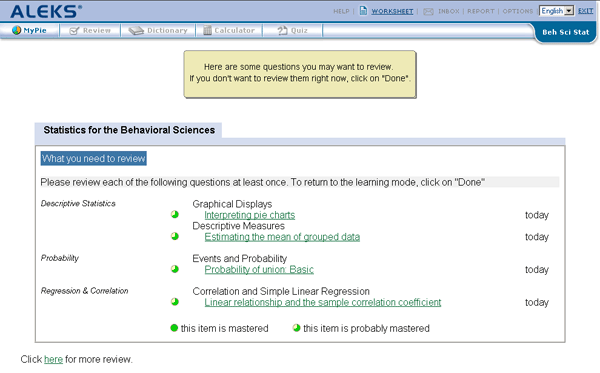Click mastery icon beside Interpreting pie charts
The image size is (600, 373).
[x=175, y=214]
